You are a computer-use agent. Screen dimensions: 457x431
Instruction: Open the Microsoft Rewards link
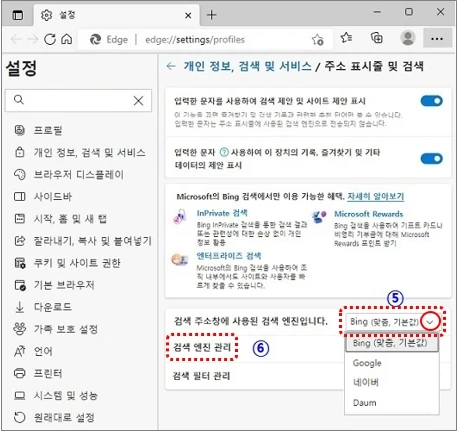(369, 214)
